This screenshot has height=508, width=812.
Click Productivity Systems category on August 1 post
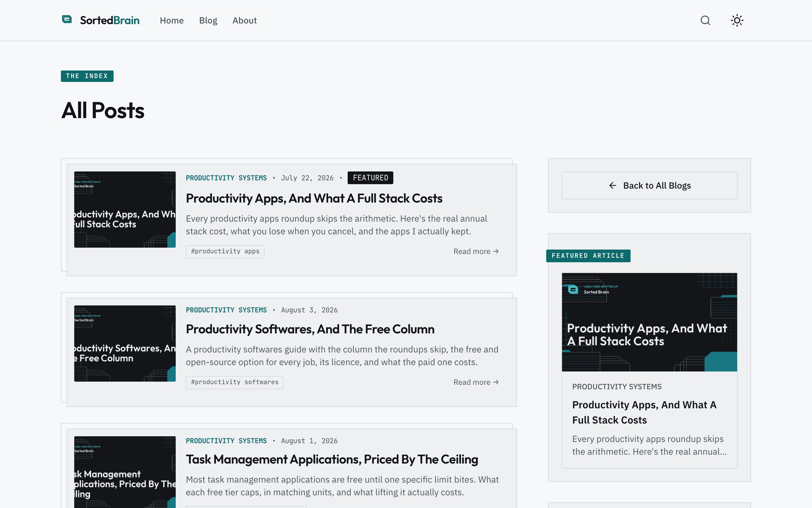[x=226, y=440]
